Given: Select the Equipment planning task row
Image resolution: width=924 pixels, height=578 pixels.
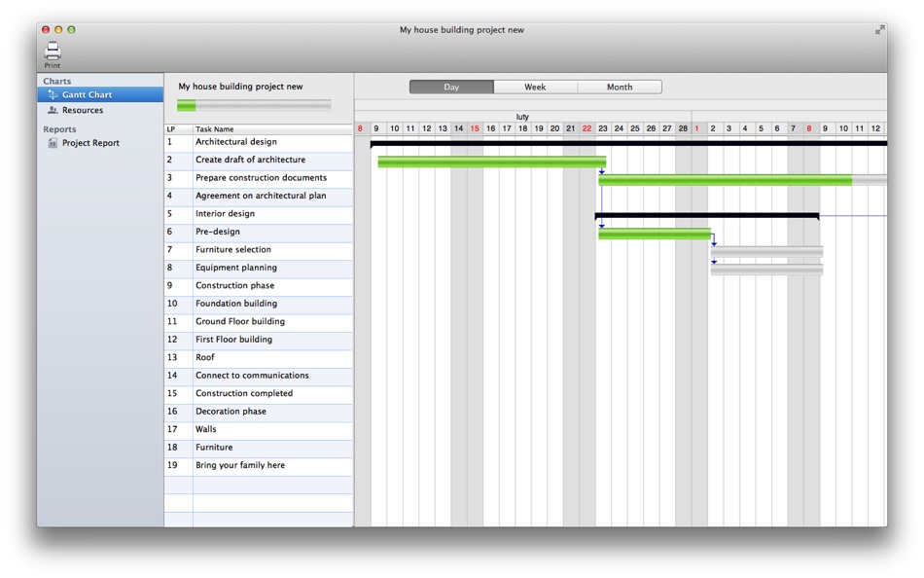Looking at the screenshot, I should [x=259, y=268].
